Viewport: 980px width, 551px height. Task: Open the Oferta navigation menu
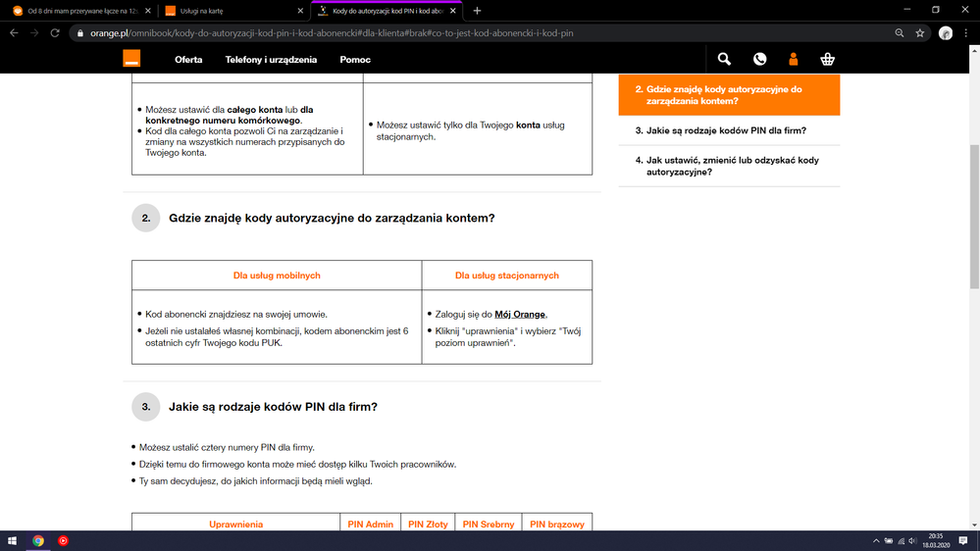click(188, 60)
